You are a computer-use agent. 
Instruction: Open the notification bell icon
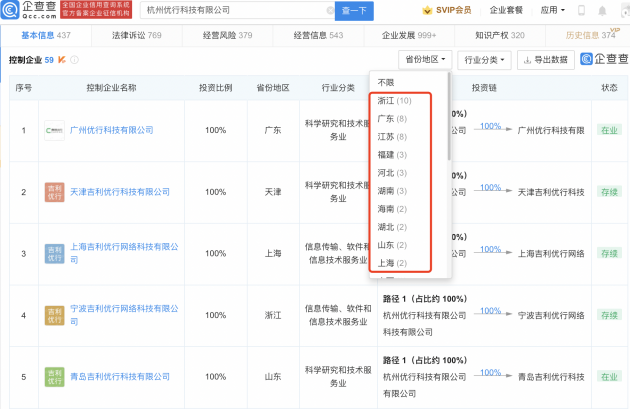coord(602,11)
